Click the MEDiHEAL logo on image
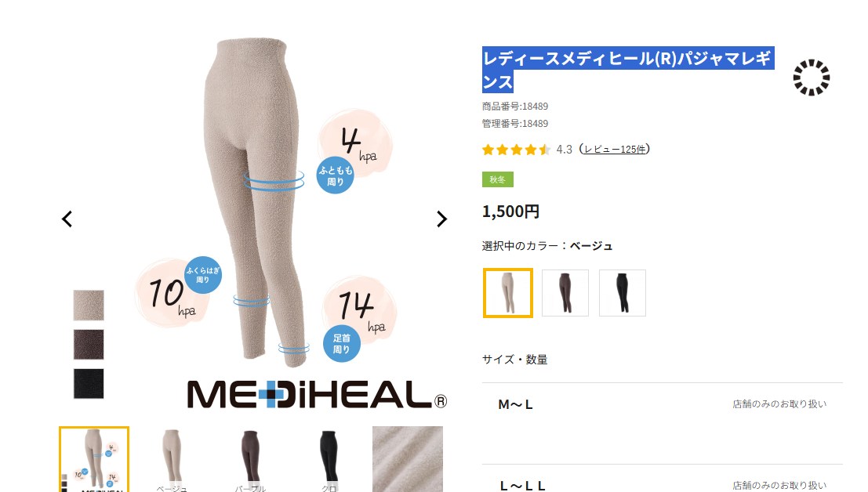Screen dimensions: 868x492 [x=317, y=394]
